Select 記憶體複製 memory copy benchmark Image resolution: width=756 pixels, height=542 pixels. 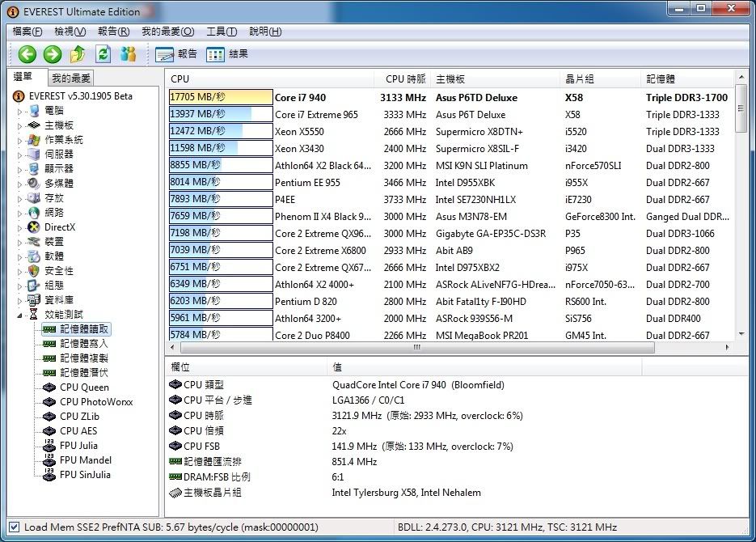(84, 358)
